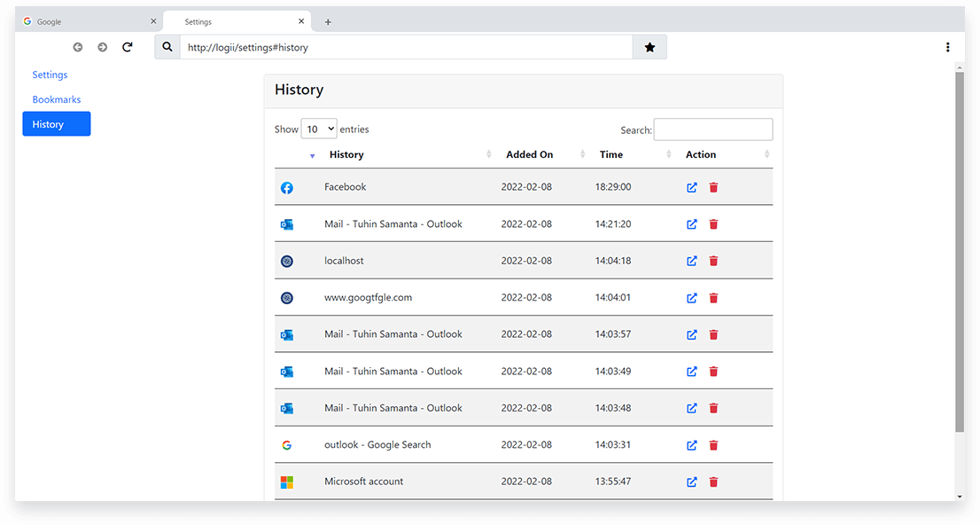This screenshot has width=980, height=525.
Task: Click the search magnifier in the address bar
Action: pos(167,46)
